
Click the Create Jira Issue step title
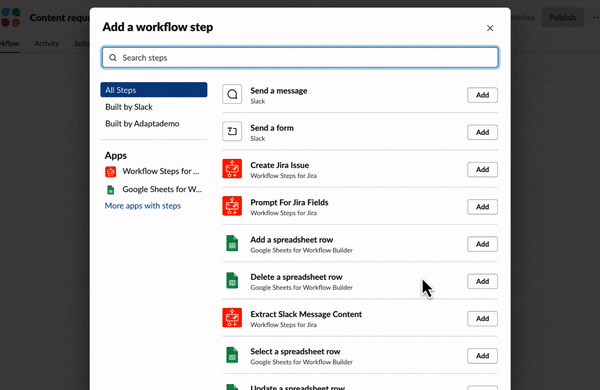click(280, 165)
